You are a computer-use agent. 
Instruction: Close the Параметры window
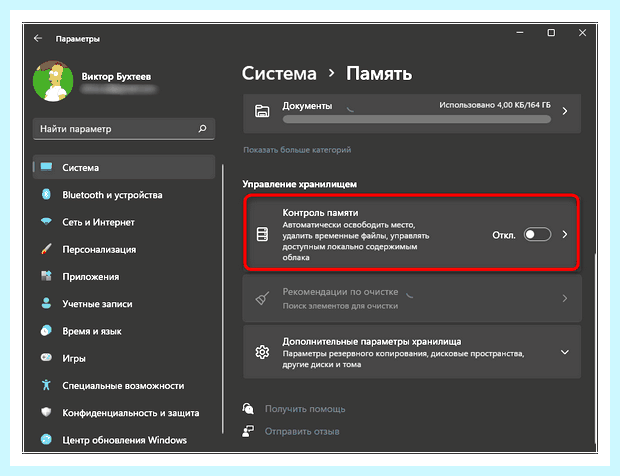[x=582, y=33]
